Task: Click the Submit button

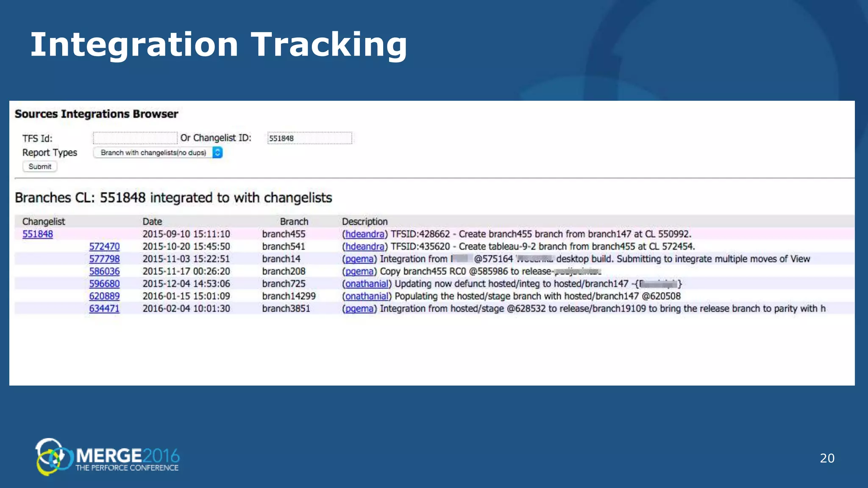Action: (x=40, y=166)
